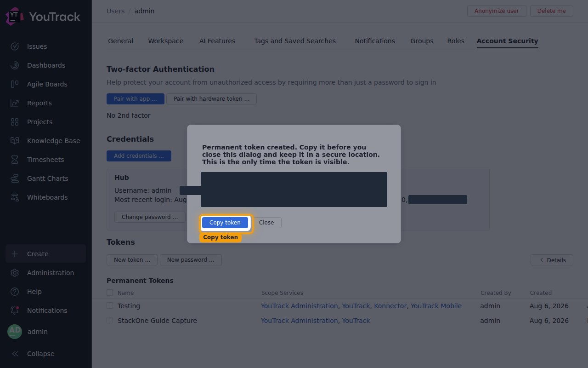Click the Delete me button
The height and width of the screenshot is (368, 588).
click(552, 11)
